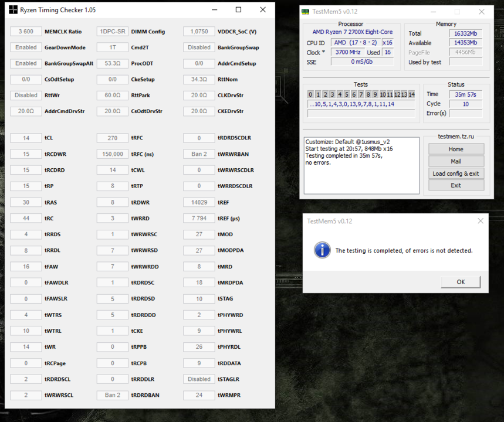The height and width of the screenshot is (422, 504).
Task: Click the BankGroupSwap Disabled field
Action: (199, 47)
